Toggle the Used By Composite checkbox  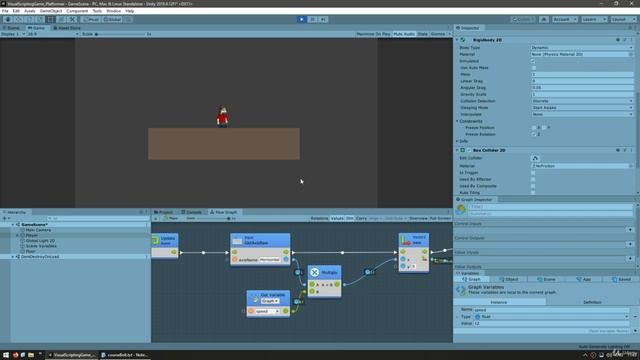point(533,186)
